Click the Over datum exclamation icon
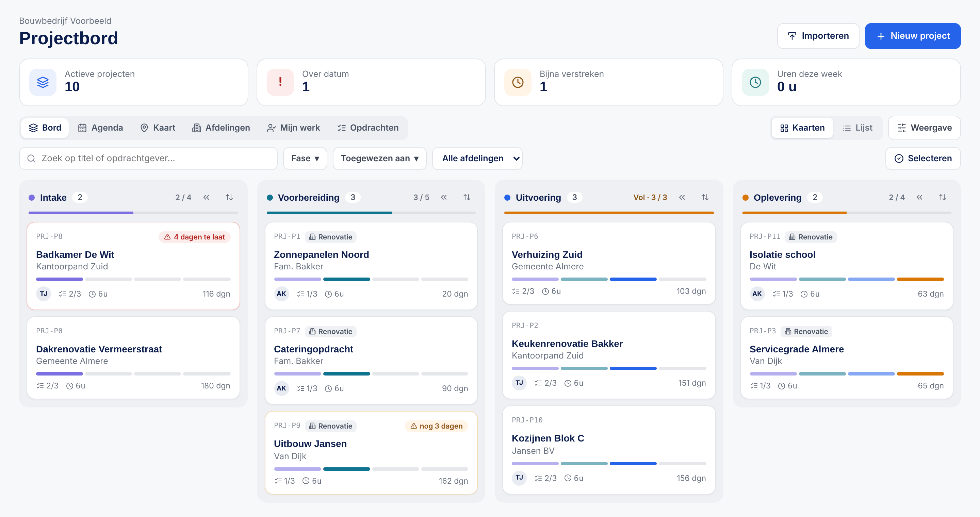This screenshot has height=517, width=980. click(x=280, y=82)
